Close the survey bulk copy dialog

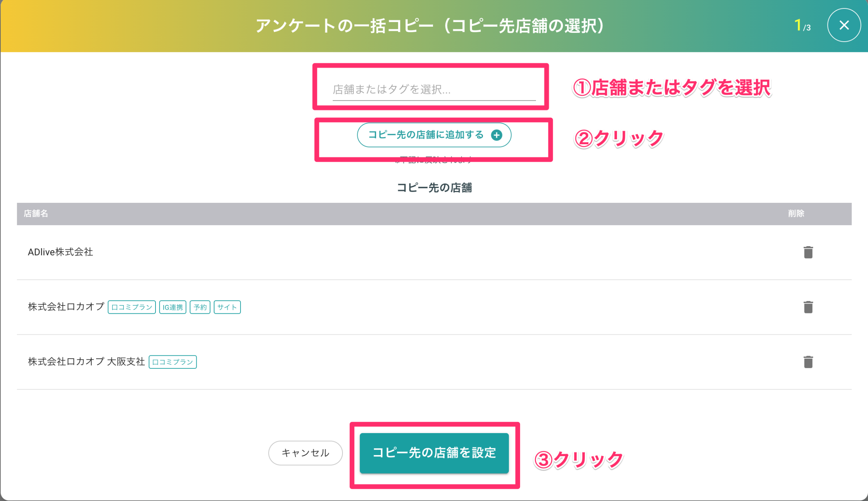(x=844, y=25)
